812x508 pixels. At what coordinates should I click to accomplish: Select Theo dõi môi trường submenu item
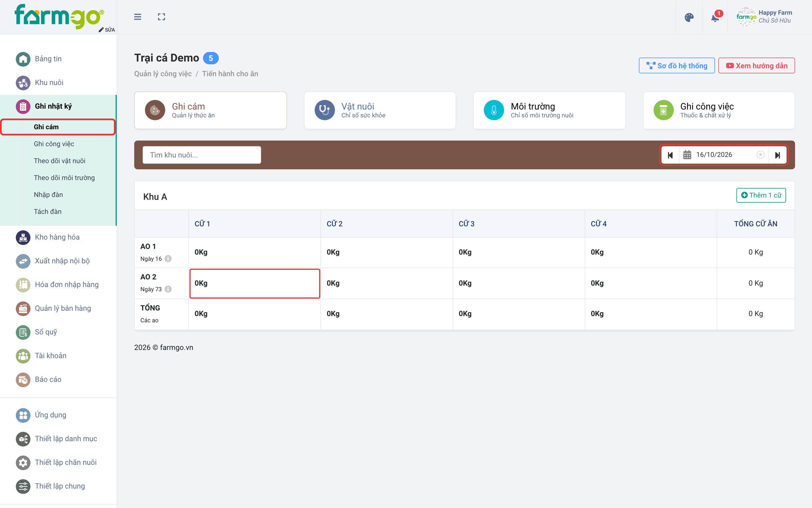click(x=64, y=178)
